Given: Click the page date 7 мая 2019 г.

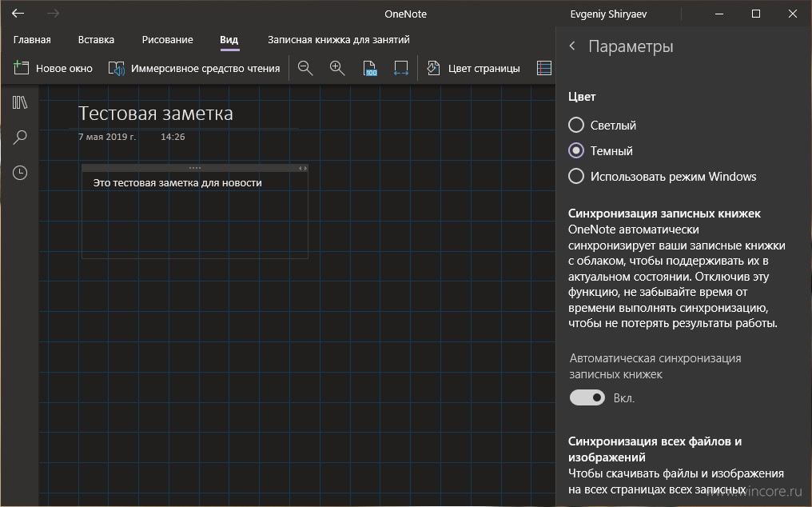Looking at the screenshot, I should (x=107, y=137).
